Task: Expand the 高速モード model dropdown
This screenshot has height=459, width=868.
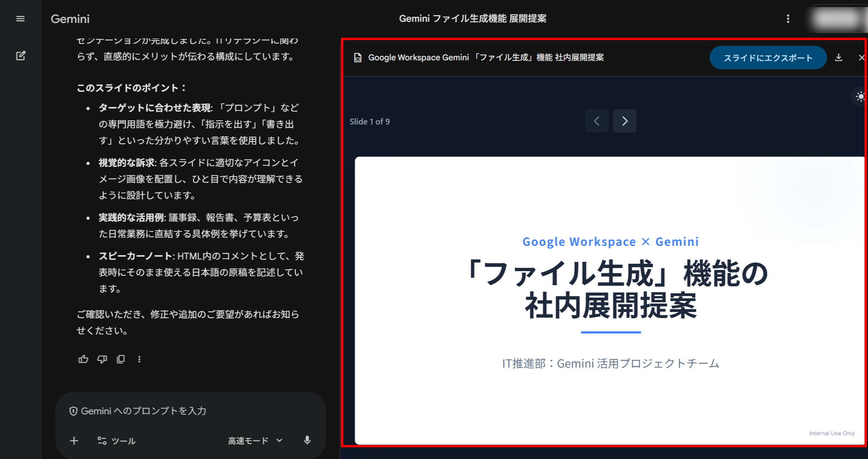Action: click(255, 441)
